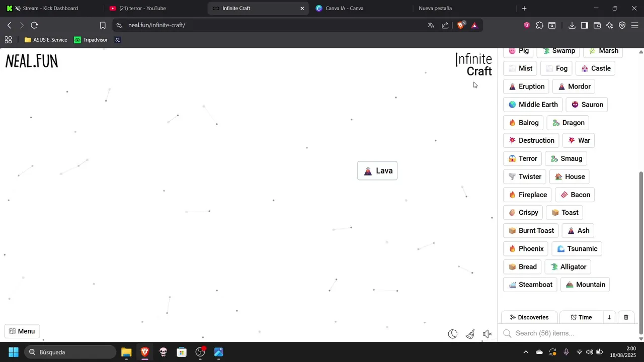The width and height of the screenshot is (644, 362).
Task: Select the Toast element
Action: pyautogui.click(x=565, y=213)
